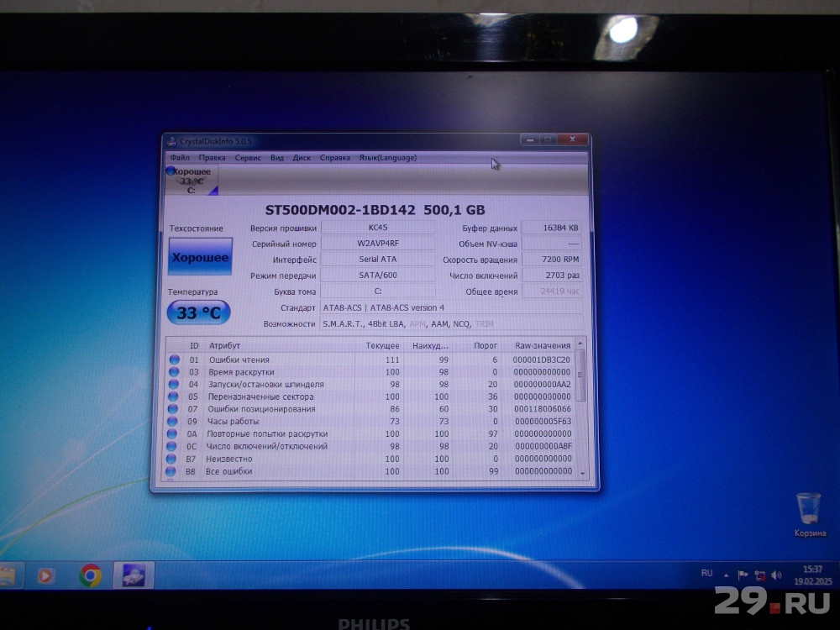Screen dimensions: 840x630
Task: Open the Язык(Language) menu
Action: [388, 158]
